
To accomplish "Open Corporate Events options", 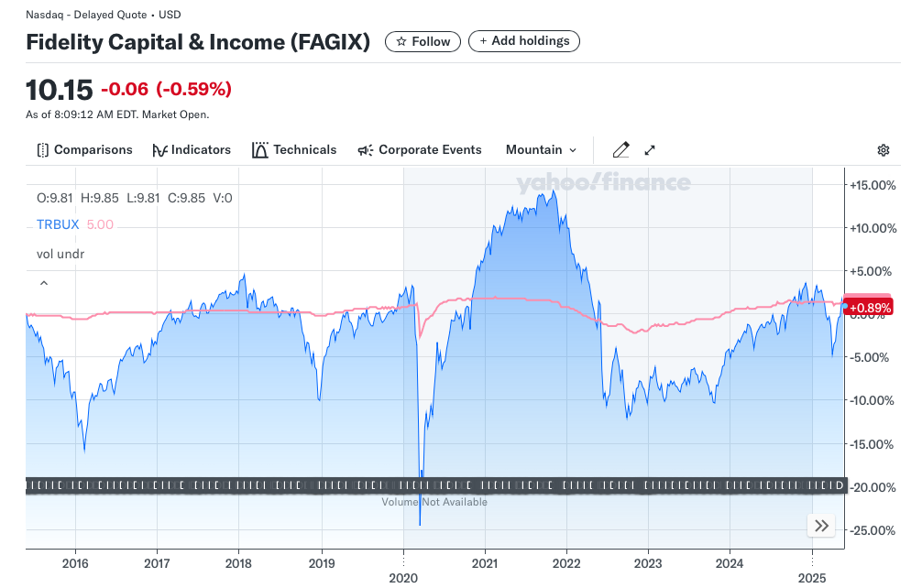I will pyautogui.click(x=420, y=150).
